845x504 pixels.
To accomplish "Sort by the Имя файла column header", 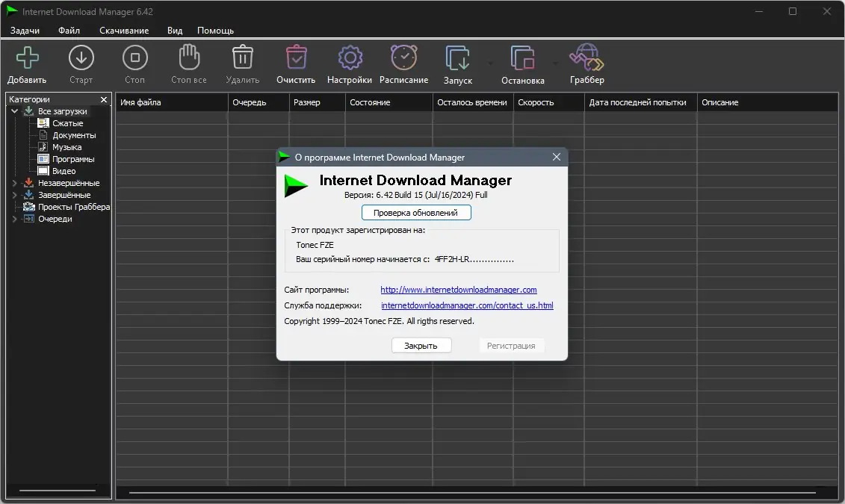I will tap(171, 102).
